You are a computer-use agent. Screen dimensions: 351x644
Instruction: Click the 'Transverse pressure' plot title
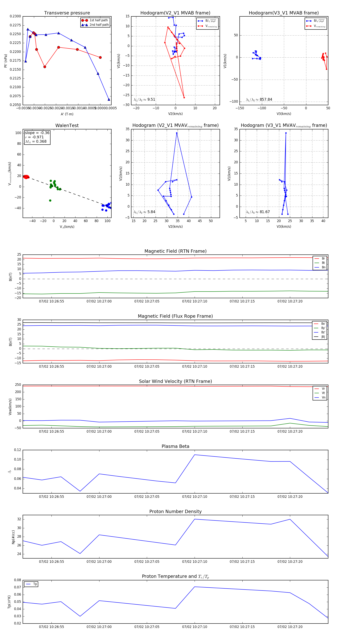coord(67,13)
